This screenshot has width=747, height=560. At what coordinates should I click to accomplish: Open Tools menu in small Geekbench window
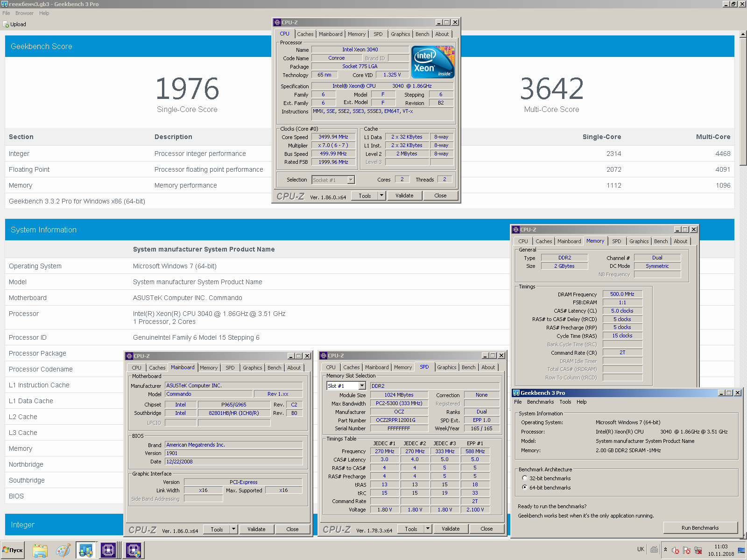[565, 402]
